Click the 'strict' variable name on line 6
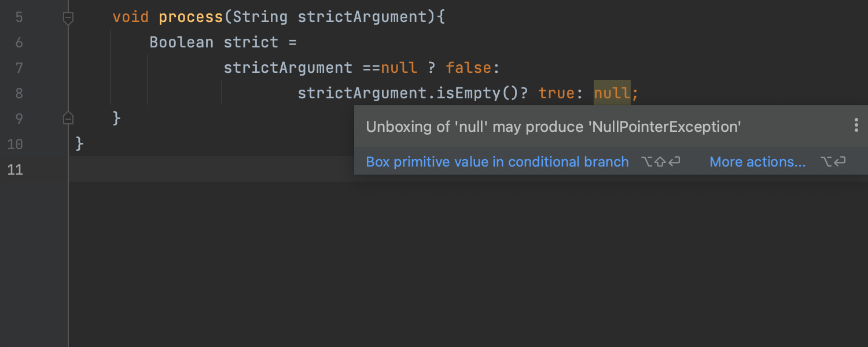Viewport: 868px width, 347px height. 251,42
